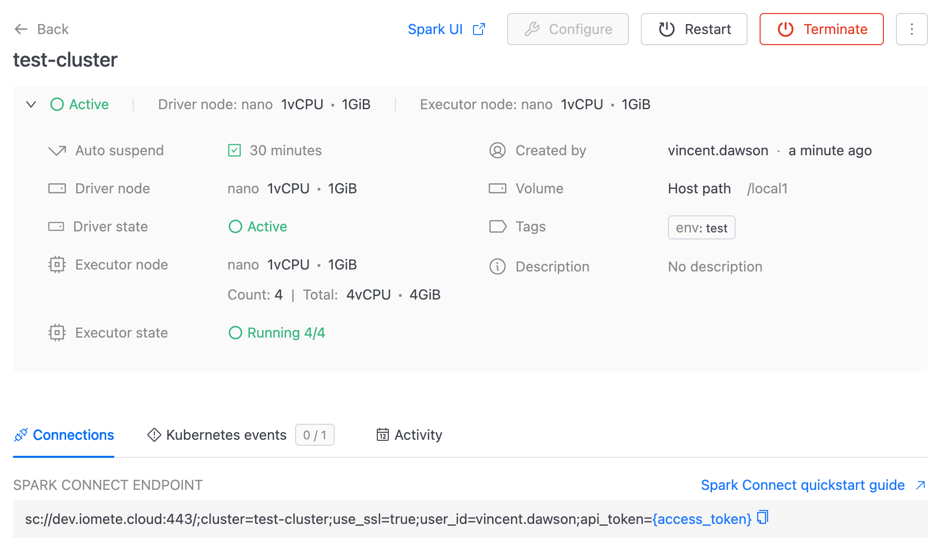Click the Running 4/4 status circle icon
The width and height of the screenshot is (947, 560).
pos(235,333)
